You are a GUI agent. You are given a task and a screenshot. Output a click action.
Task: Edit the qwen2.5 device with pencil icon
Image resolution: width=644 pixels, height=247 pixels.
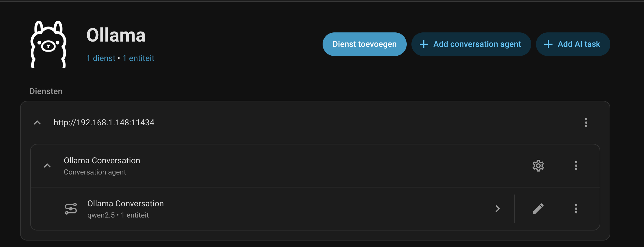click(538, 209)
